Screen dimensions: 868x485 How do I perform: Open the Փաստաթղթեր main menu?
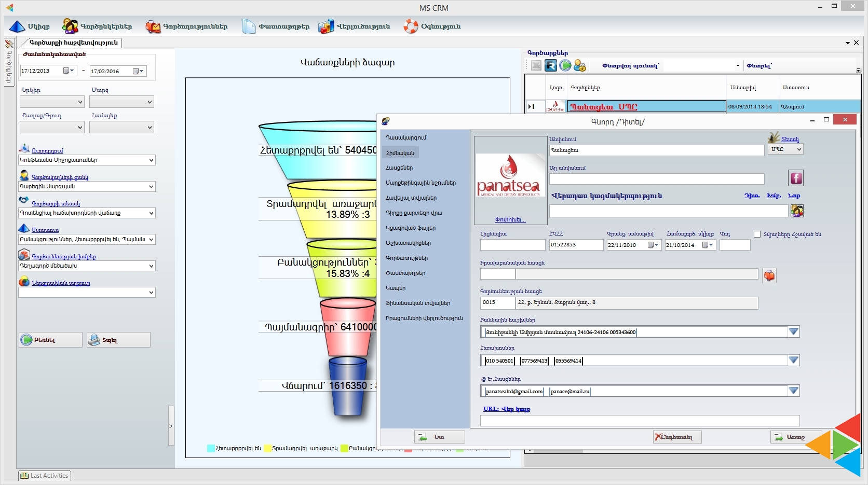(276, 26)
